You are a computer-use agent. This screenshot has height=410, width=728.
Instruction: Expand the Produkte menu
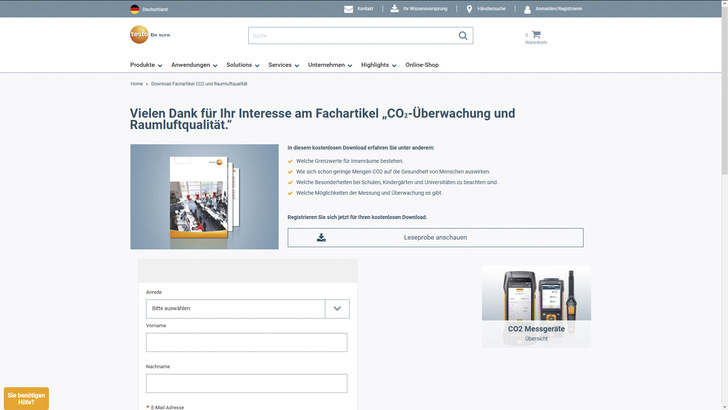(x=146, y=65)
